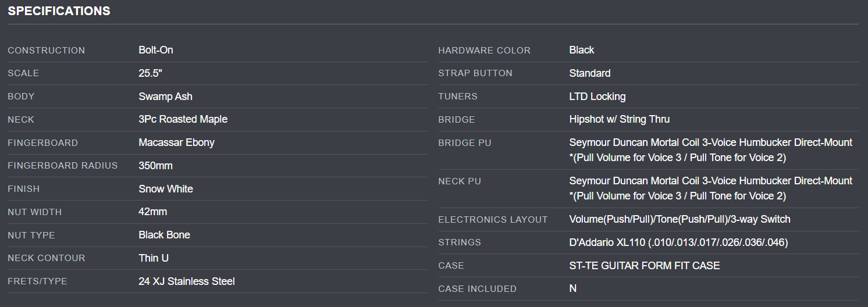This screenshot has height=307, width=868.
Task: Click the Black hardware color value
Action: click(x=582, y=50)
